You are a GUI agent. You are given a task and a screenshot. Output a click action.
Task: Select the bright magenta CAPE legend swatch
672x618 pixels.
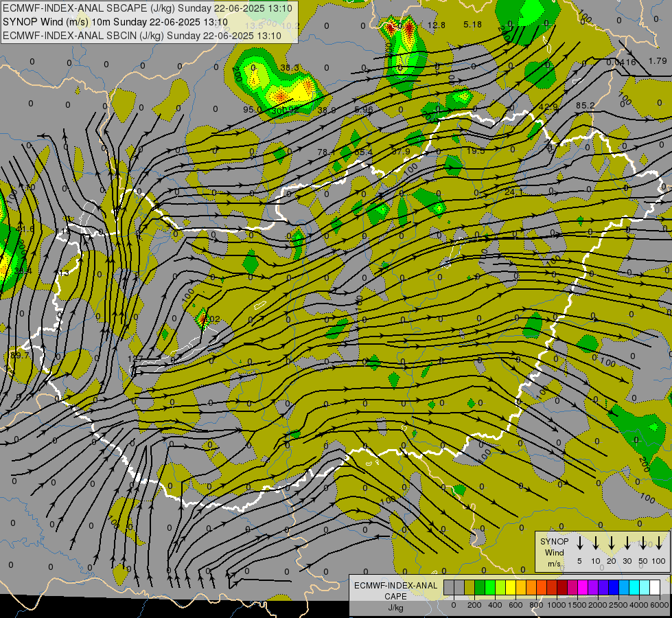[x=583, y=588]
